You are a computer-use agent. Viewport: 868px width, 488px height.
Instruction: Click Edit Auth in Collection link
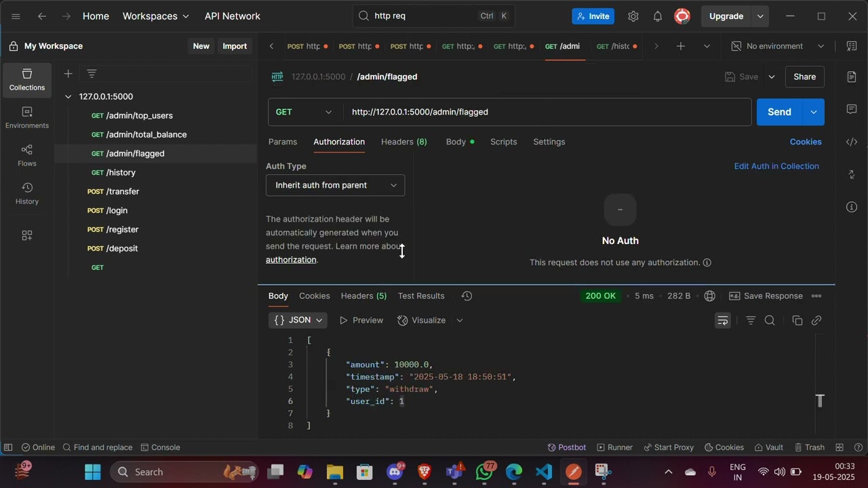776,166
